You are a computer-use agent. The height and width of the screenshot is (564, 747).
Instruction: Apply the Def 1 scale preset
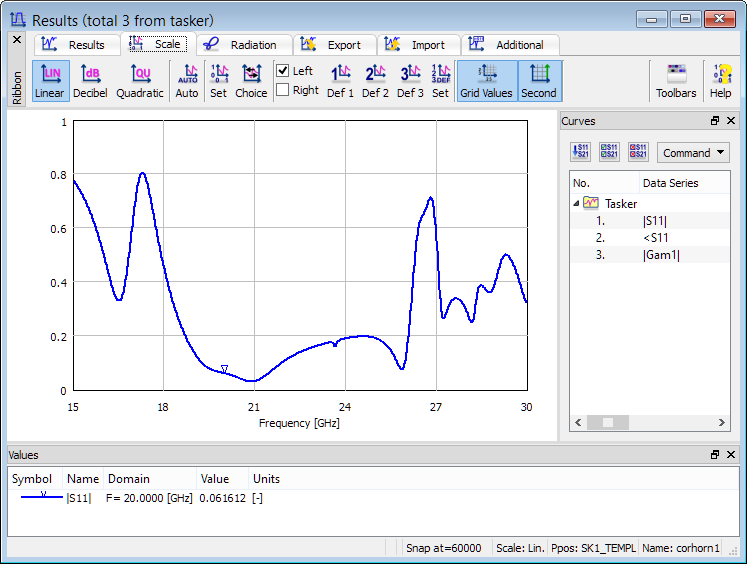click(340, 80)
